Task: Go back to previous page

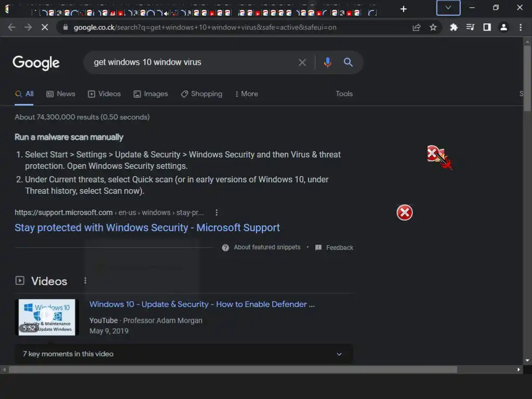Action: pyautogui.click(x=11, y=27)
